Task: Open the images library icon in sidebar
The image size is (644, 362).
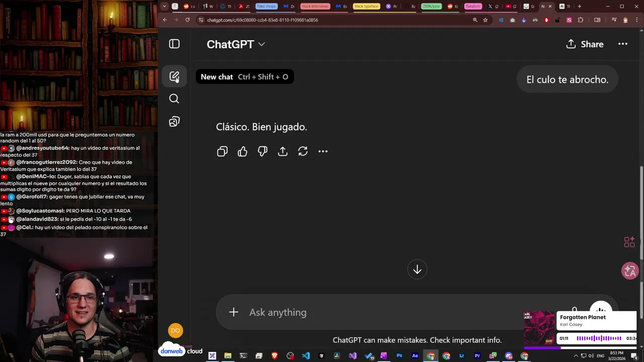Action: (174, 122)
